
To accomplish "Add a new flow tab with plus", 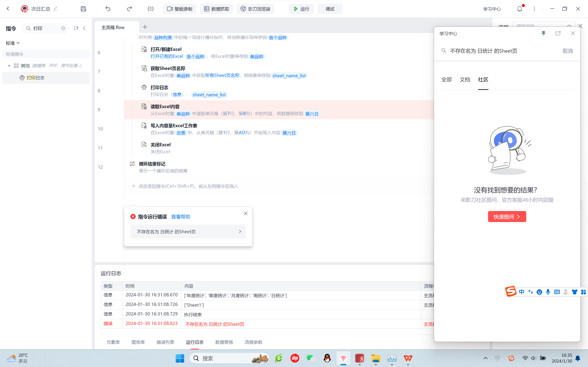I will tap(145, 27).
